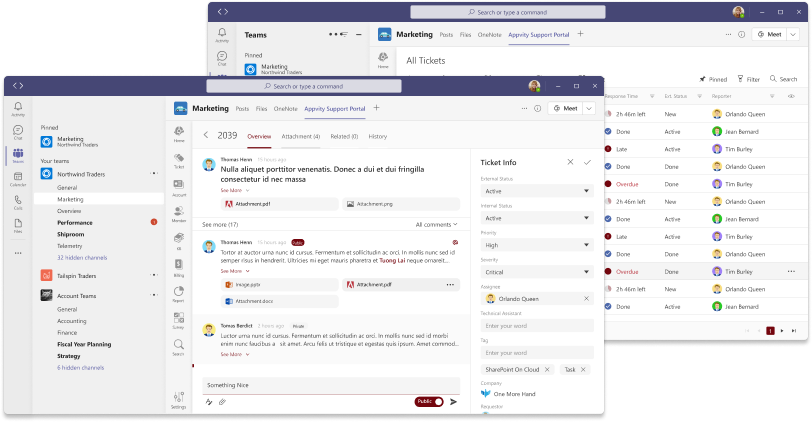Click the front window Meet button

click(566, 108)
